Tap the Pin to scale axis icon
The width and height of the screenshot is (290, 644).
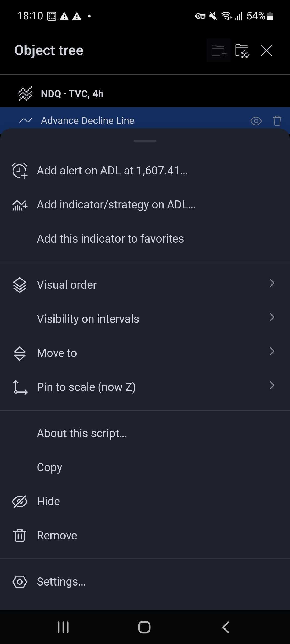(x=20, y=387)
